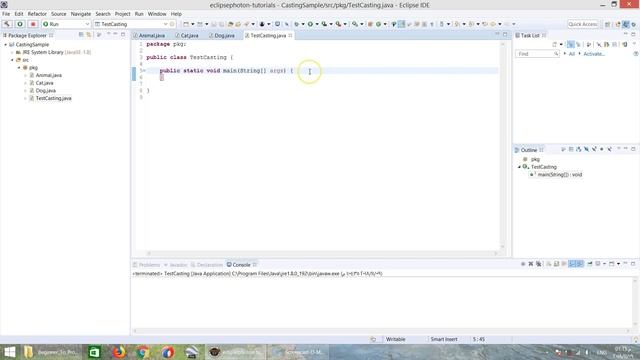Toggle the green dot Hide Non-Public Members in Outline
The image size is (640, 360).
(602, 149)
